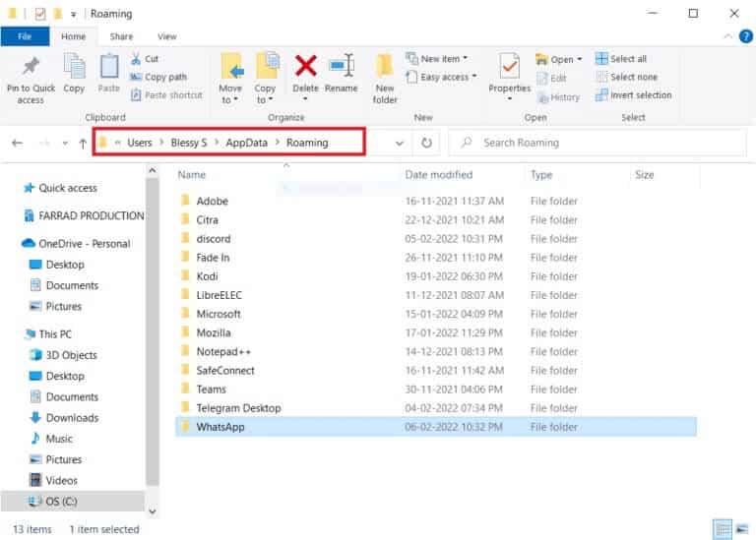Select the Notepad++ folder
Screen dimensions: 756x540
pyautogui.click(x=436, y=352)
